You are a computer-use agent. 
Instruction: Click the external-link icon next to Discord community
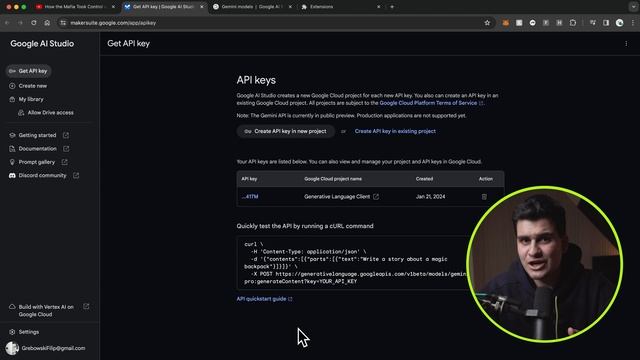tap(76, 176)
